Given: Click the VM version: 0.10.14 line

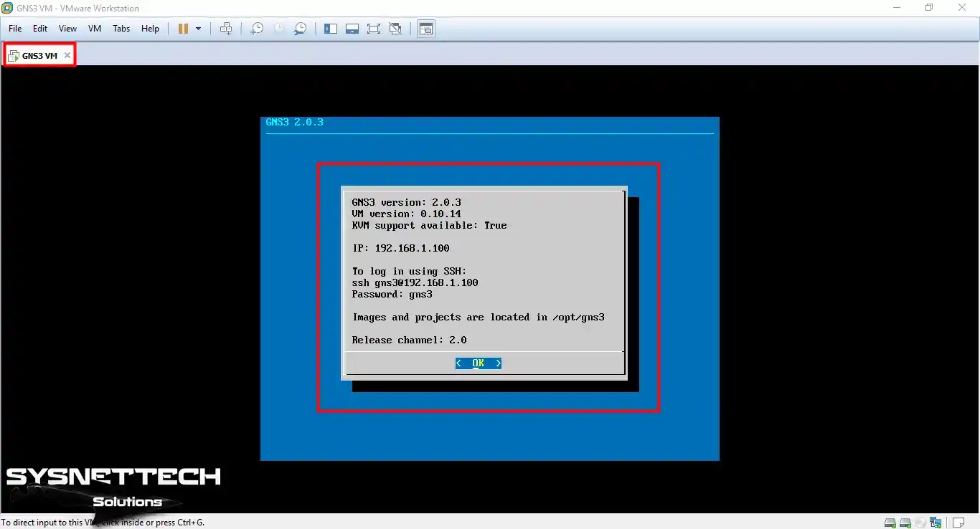Looking at the screenshot, I should (406, 214).
